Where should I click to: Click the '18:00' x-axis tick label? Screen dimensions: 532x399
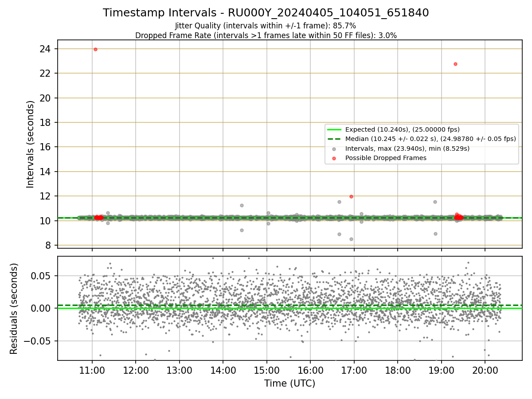(x=397, y=371)
